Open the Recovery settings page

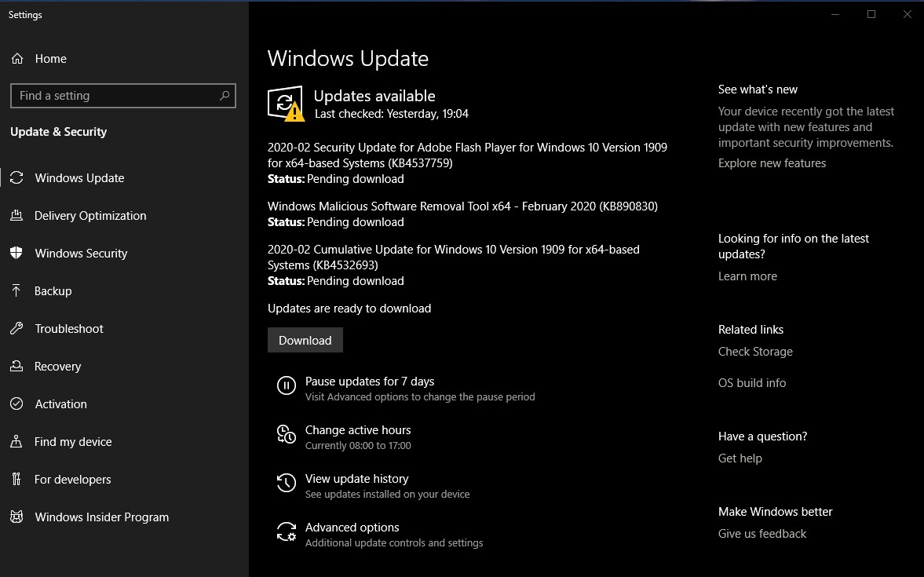coord(57,367)
